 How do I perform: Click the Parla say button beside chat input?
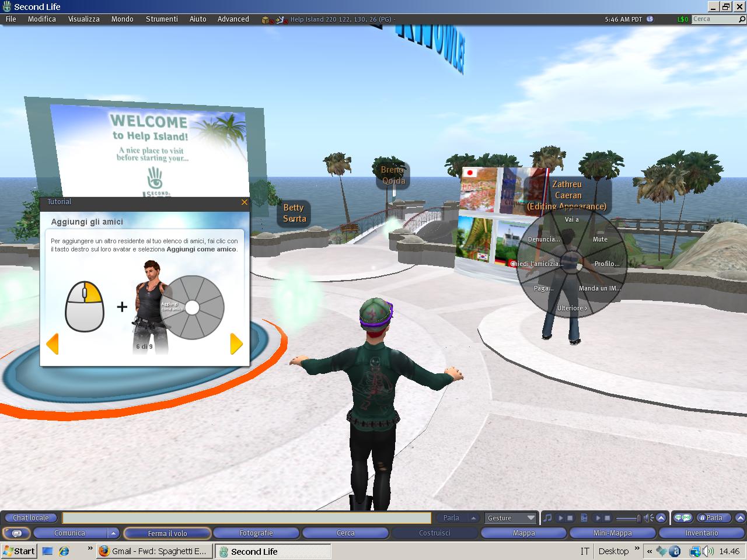click(451, 517)
